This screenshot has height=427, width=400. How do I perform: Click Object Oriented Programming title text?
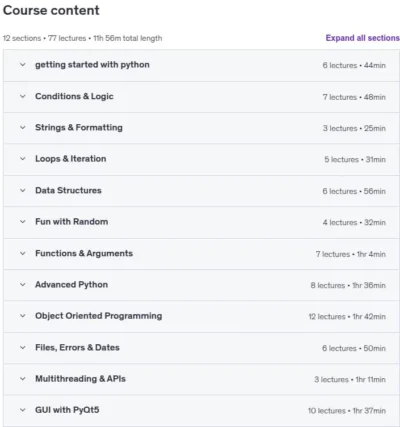point(99,316)
